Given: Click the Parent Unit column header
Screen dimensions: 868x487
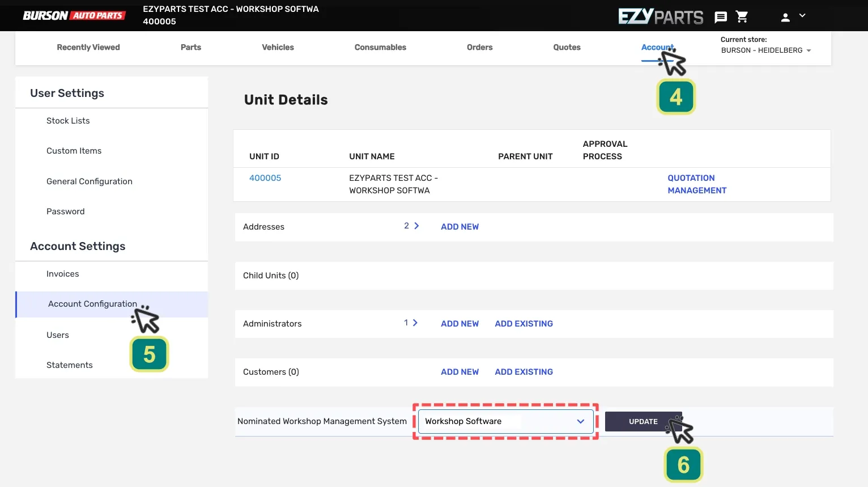Looking at the screenshot, I should pos(525,156).
